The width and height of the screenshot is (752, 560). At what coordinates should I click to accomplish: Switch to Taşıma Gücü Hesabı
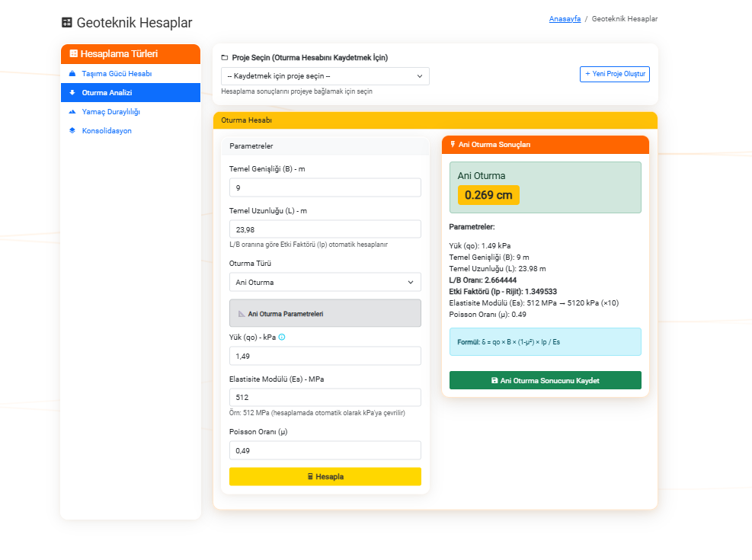coord(117,74)
